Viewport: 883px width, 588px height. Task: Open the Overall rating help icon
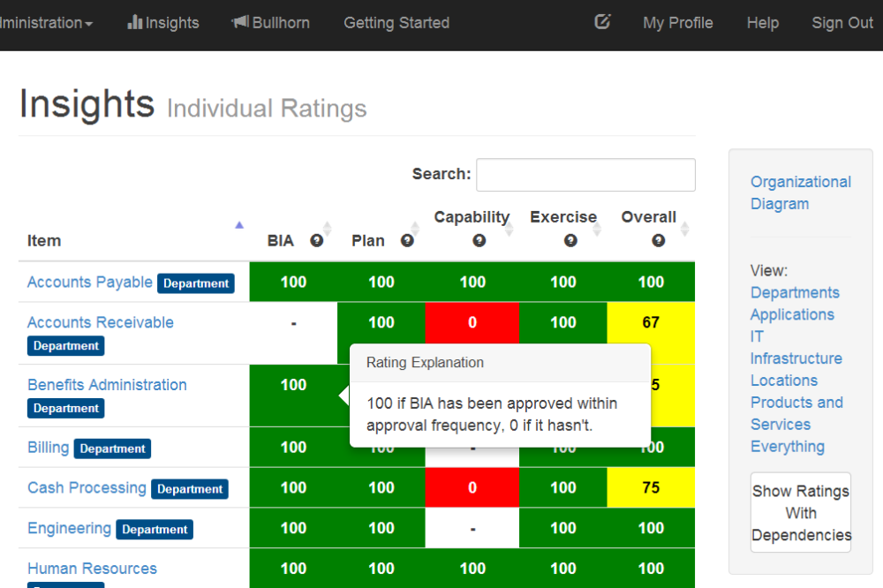[657, 239]
